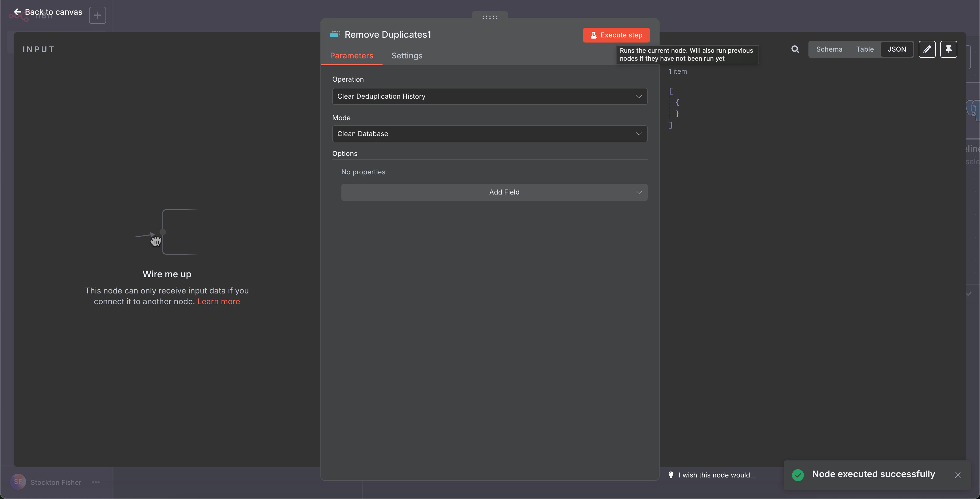
Task: Click the Remove Duplicates1 node icon
Action: (335, 35)
